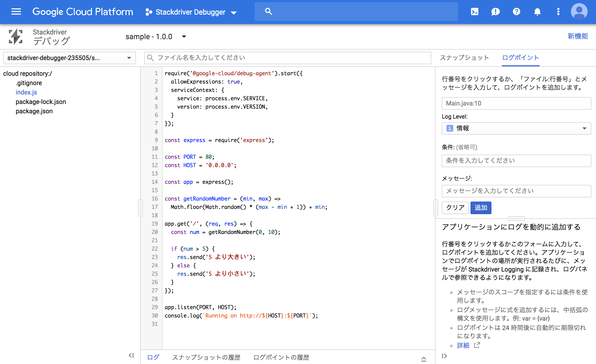Select index.js in the cloud repository tree
This screenshot has width=596, height=364.
26,92
